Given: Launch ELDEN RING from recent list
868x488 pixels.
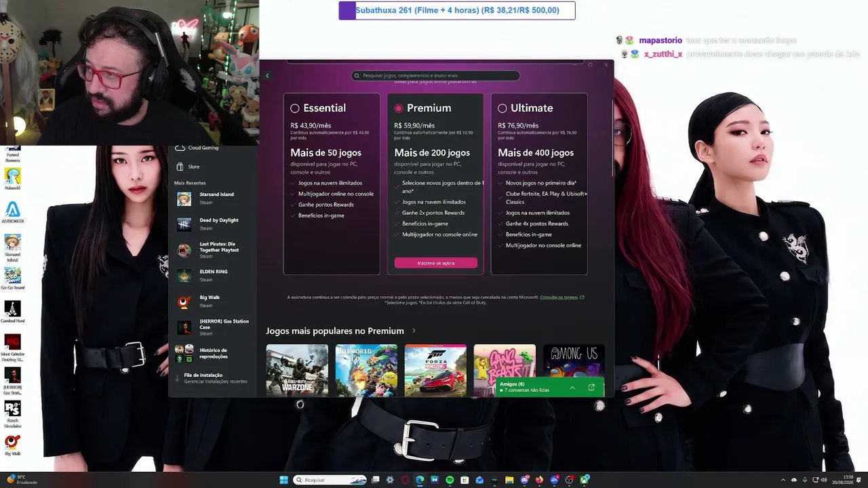Looking at the screenshot, I should tap(212, 276).
